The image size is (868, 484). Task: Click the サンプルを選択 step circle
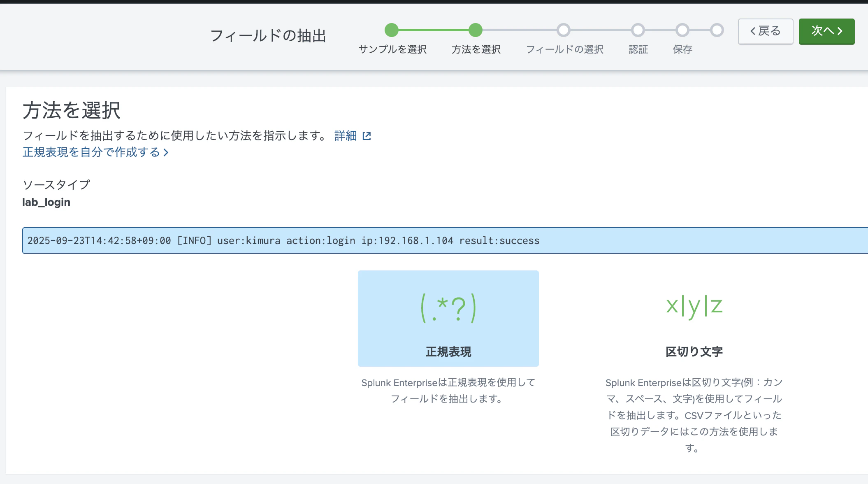[x=392, y=30]
